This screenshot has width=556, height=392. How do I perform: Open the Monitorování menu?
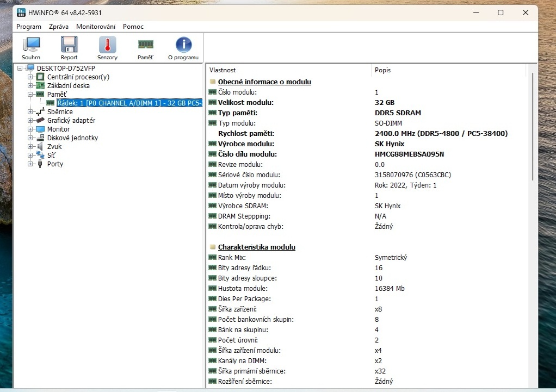point(95,26)
